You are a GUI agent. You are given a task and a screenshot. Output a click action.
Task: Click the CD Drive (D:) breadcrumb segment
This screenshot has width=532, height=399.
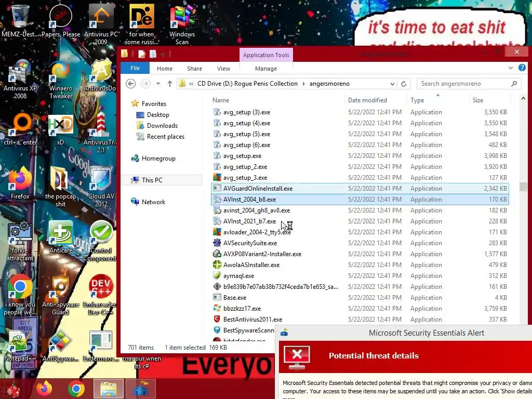click(x=247, y=84)
